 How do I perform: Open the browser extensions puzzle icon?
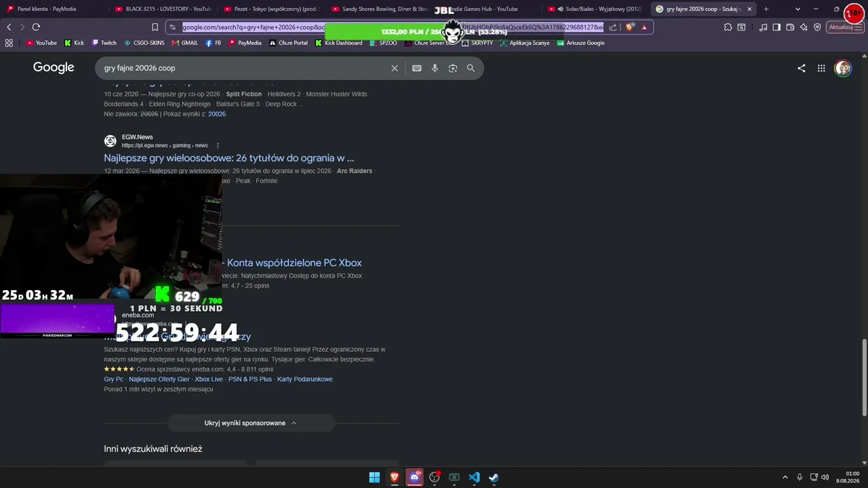[728, 27]
